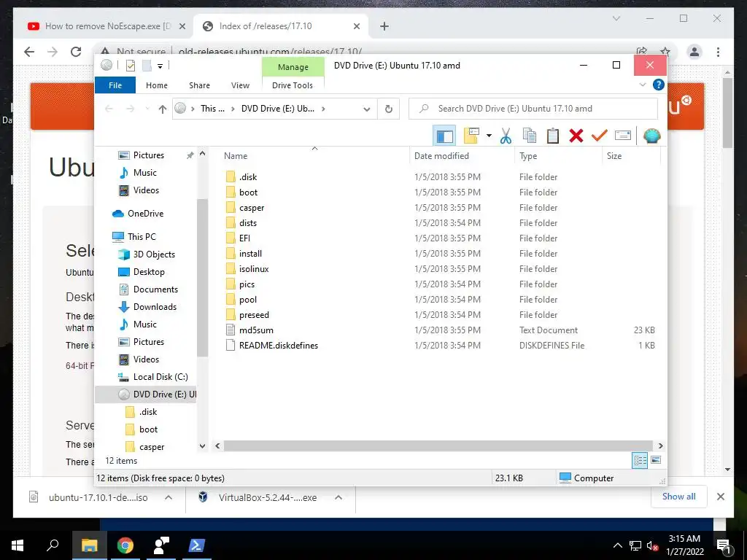Expand the ribbon with the chevron
The width and height of the screenshot is (747, 560).
coord(642,85)
